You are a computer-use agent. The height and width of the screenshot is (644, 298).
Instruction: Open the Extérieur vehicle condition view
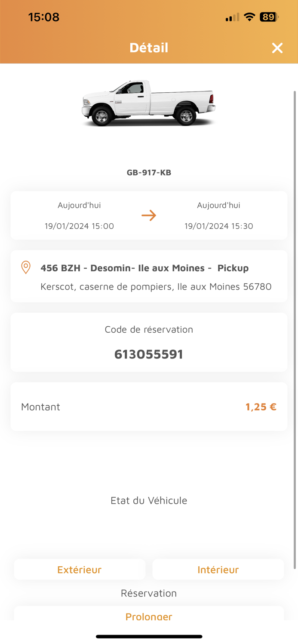tap(79, 569)
